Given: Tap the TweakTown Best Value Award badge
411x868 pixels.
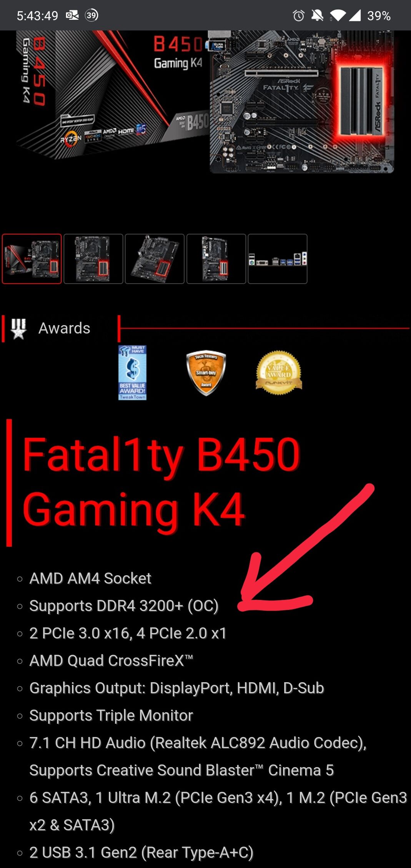Looking at the screenshot, I should click(x=132, y=373).
